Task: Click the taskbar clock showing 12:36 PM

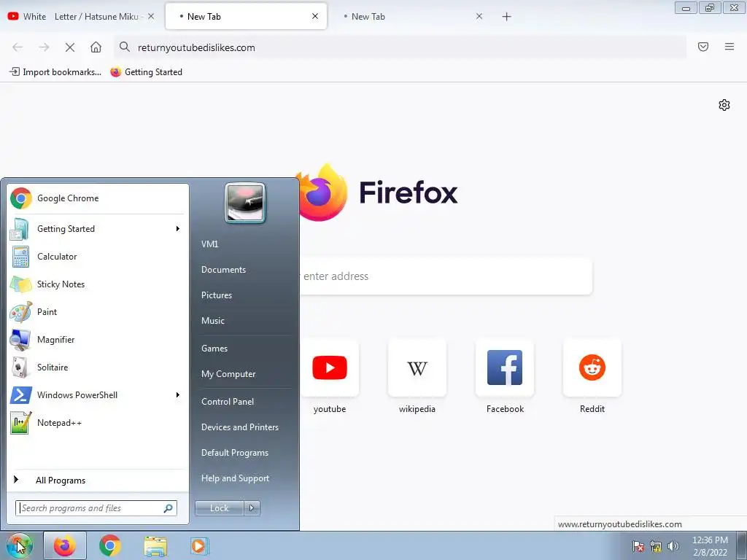Action: [x=710, y=546]
